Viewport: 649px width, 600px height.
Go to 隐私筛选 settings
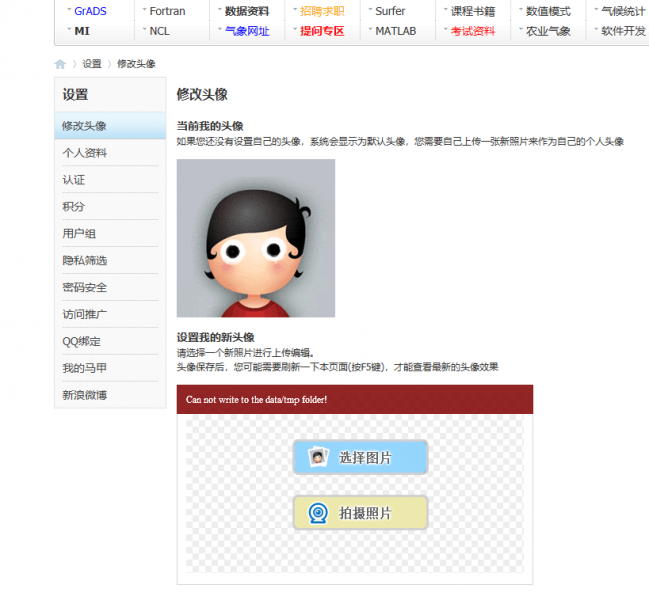84,261
